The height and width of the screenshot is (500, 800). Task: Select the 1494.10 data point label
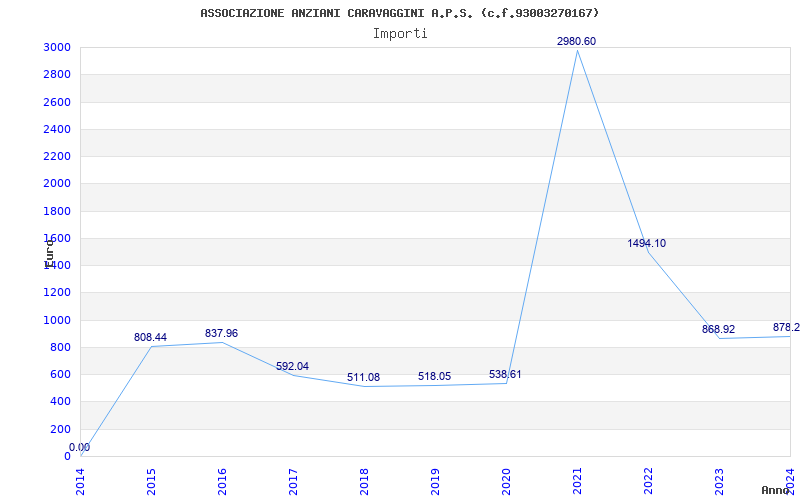coord(646,243)
